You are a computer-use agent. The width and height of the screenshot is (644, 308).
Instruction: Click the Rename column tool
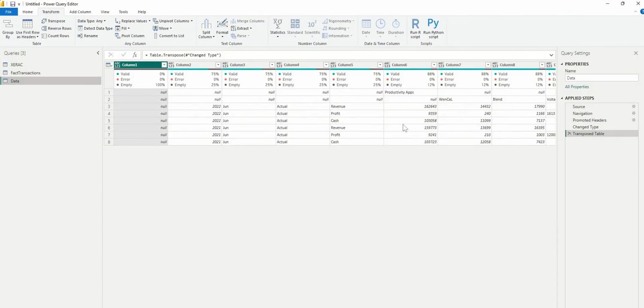tap(88, 36)
